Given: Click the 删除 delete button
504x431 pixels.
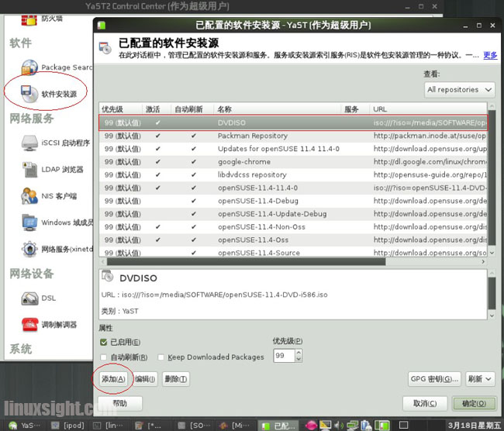Looking at the screenshot, I should 176,379.
